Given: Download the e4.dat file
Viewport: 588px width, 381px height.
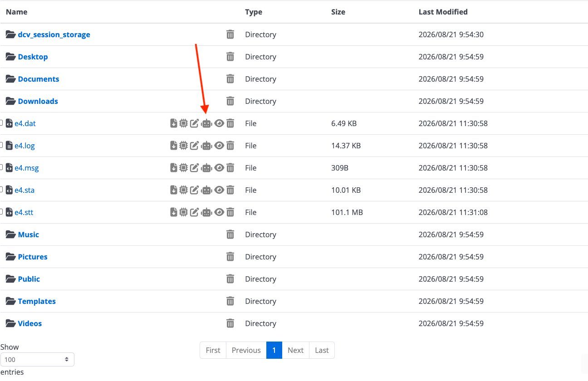Looking at the screenshot, I should (174, 123).
